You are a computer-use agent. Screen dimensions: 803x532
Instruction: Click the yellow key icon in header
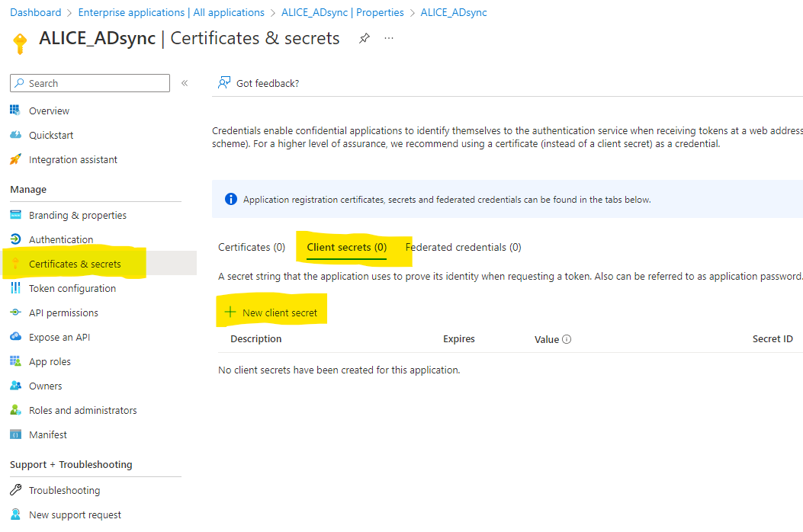pos(20,43)
